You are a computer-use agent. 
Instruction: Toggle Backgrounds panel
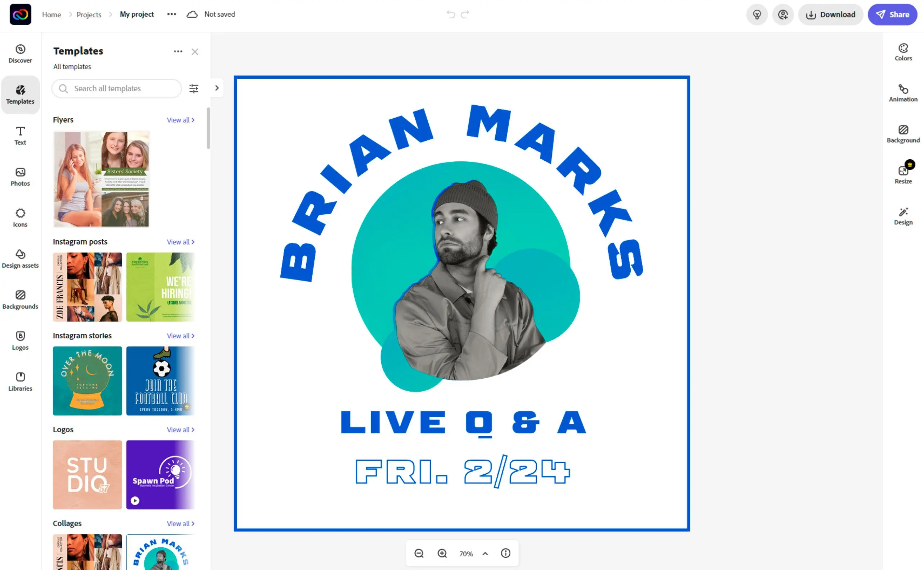21,300
